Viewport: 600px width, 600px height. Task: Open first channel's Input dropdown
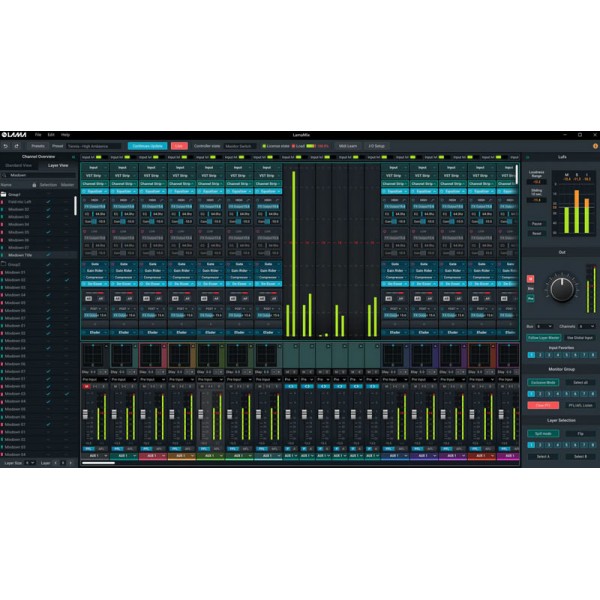tap(95, 168)
